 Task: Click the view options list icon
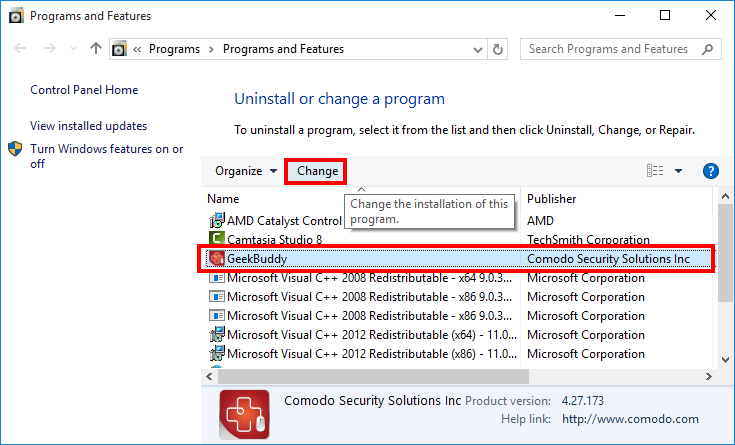click(x=655, y=171)
